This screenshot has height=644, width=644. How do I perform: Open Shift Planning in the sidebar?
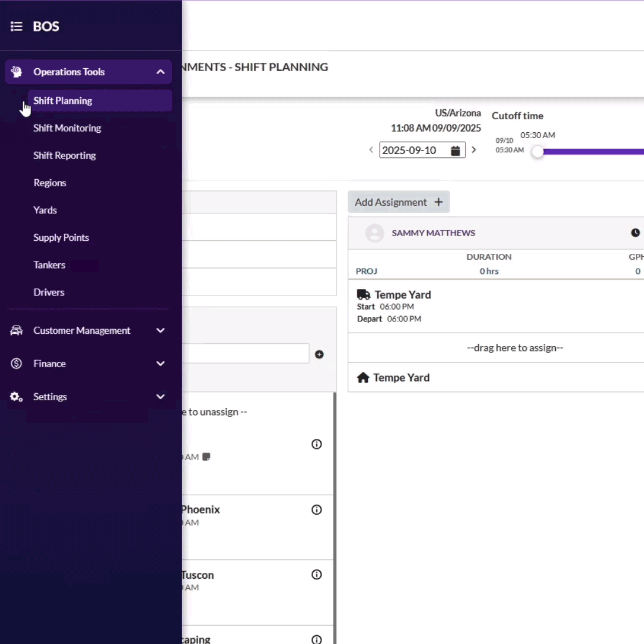pyautogui.click(x=100, y=100)
